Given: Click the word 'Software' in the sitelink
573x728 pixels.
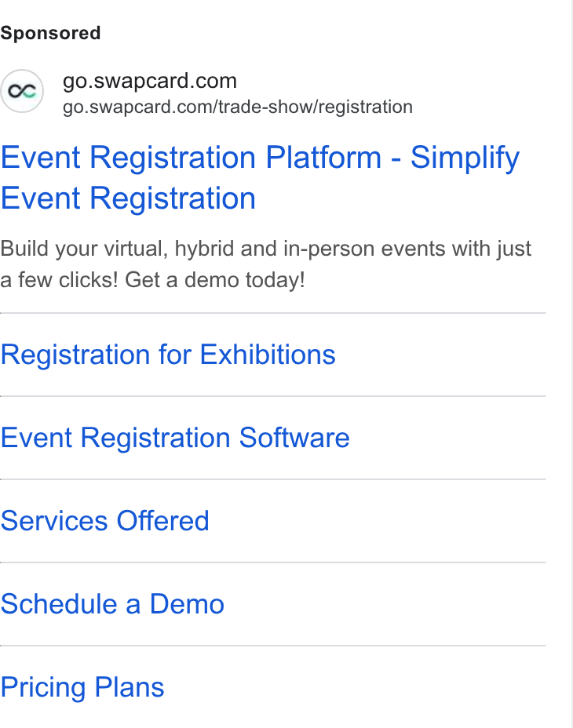Looking at the screenshot, I should pos(294,438).
